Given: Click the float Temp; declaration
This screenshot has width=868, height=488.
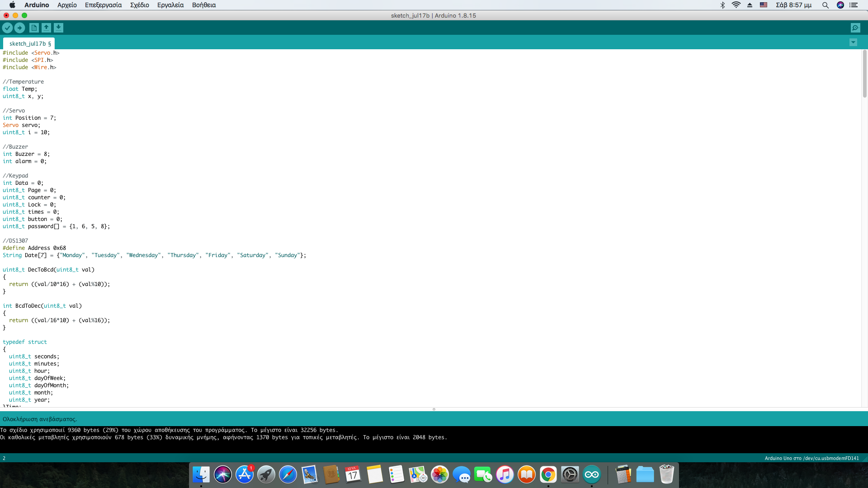Looking at the screenshot, I should pos(20,89).
